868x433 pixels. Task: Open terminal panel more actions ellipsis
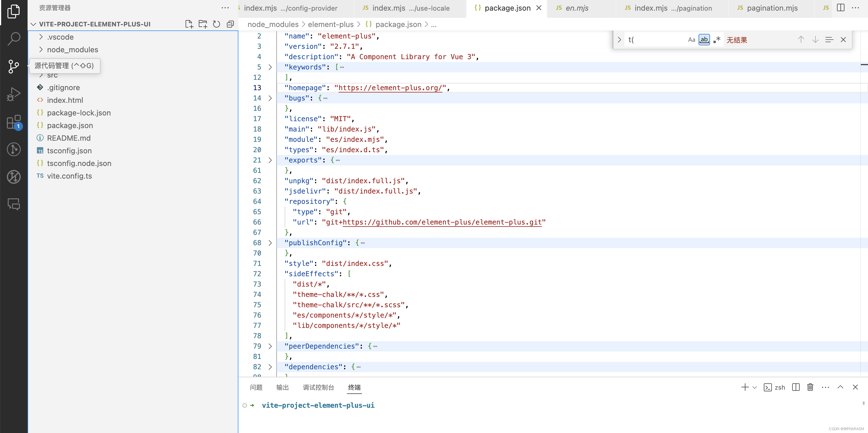click(825, 387)
